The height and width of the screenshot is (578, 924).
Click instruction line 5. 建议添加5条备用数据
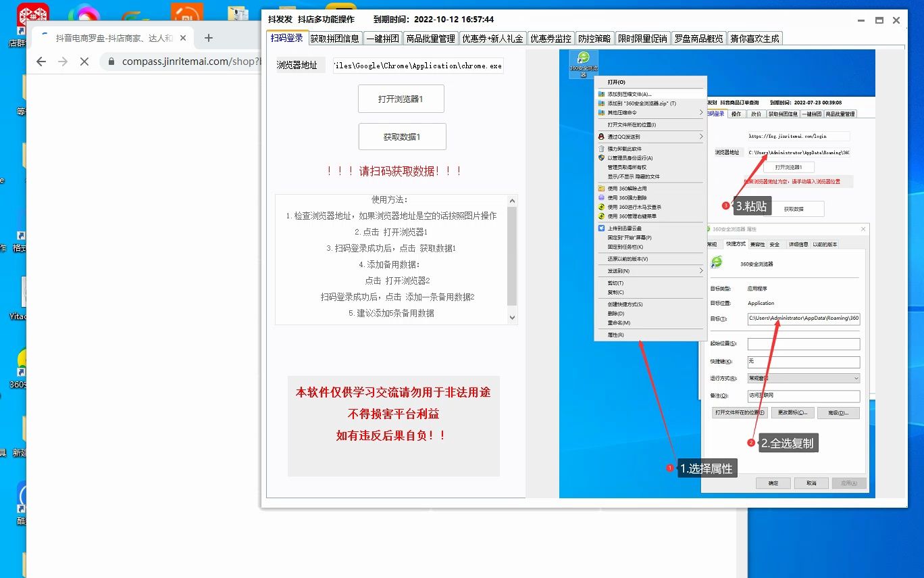[x=391, y=313]
